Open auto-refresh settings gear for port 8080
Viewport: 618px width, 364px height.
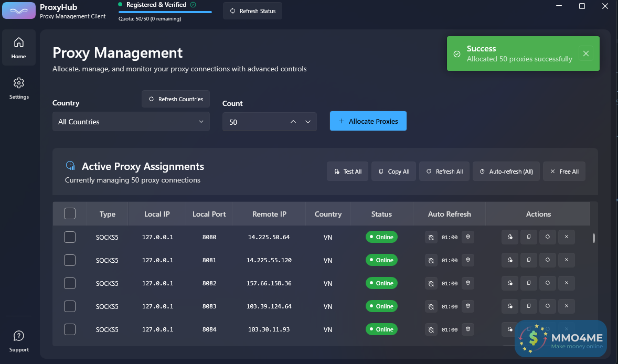point(468,237)
